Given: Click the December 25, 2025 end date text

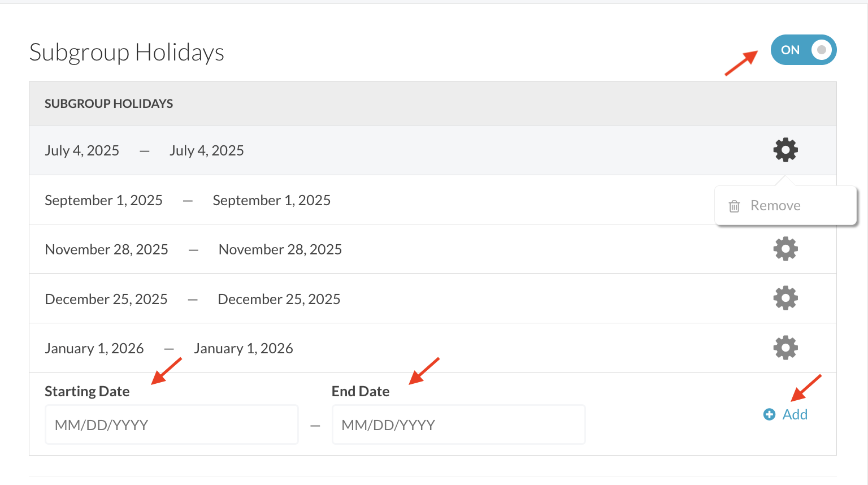Looking at the screenshot, I should tap(279, 299).
